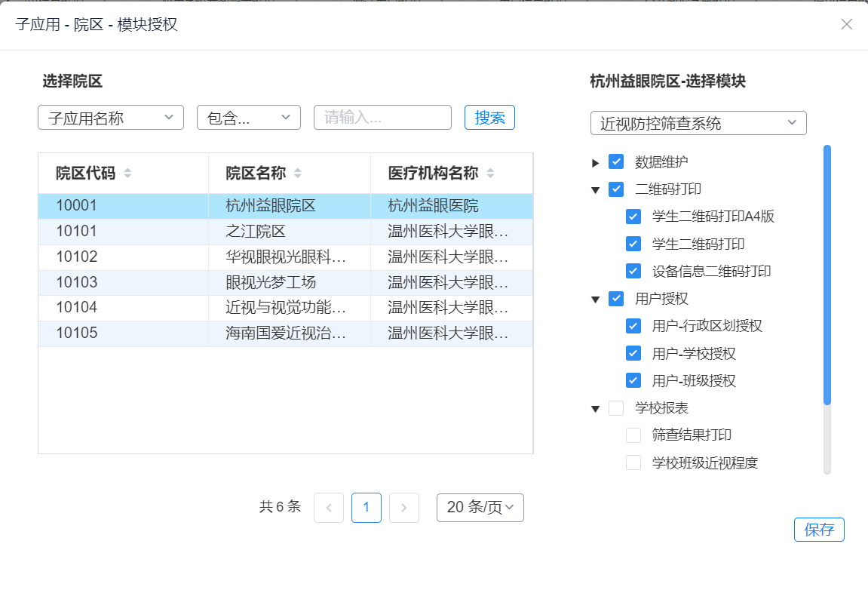The height and width of the screenshot is (590, 868).
Task: Click 学校班级近视程度 label
Action: tap(704, 463)
